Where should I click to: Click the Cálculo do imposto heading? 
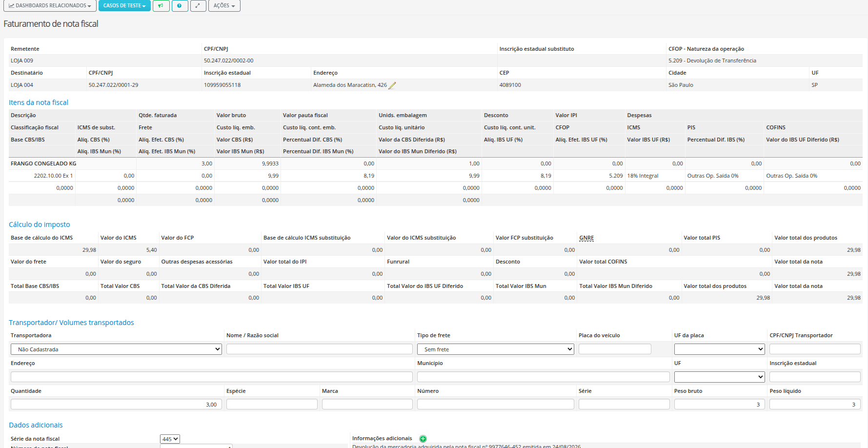40,224
